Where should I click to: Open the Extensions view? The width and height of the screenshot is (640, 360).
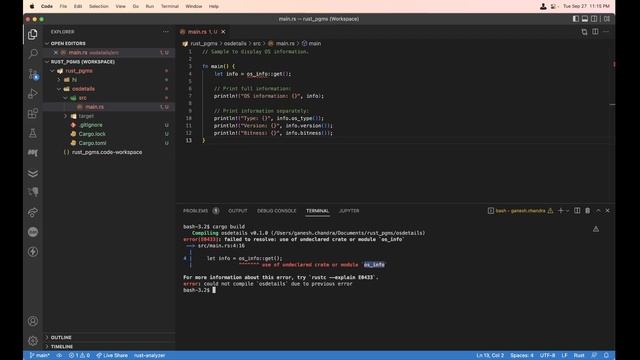33,113
